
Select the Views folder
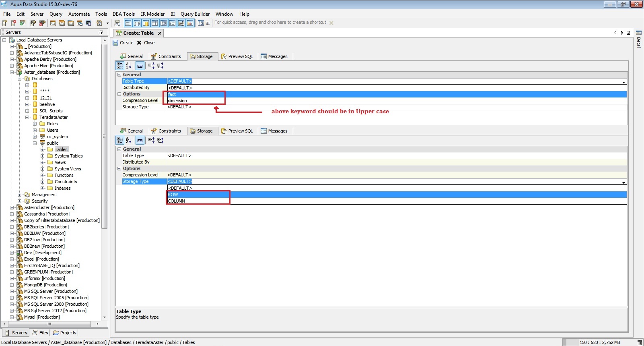[60, 162]
